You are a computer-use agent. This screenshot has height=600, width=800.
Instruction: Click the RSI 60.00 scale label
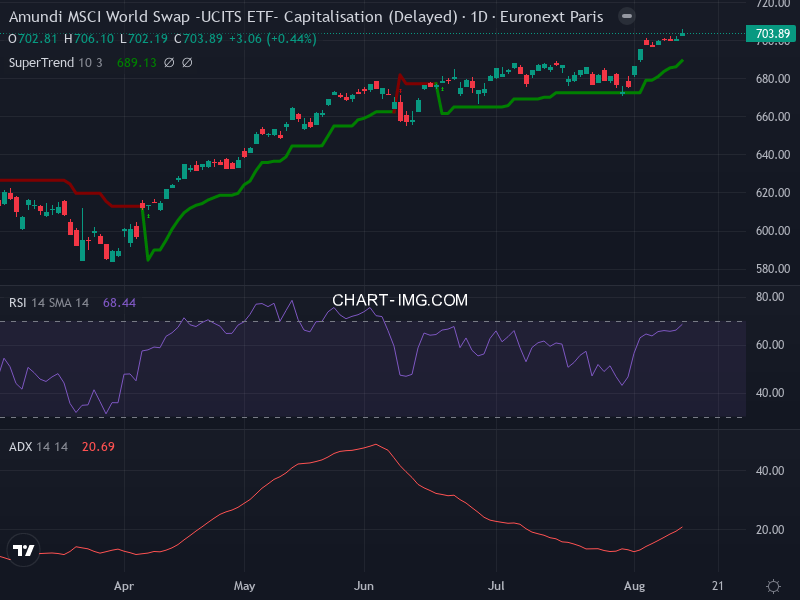[770, 345]
